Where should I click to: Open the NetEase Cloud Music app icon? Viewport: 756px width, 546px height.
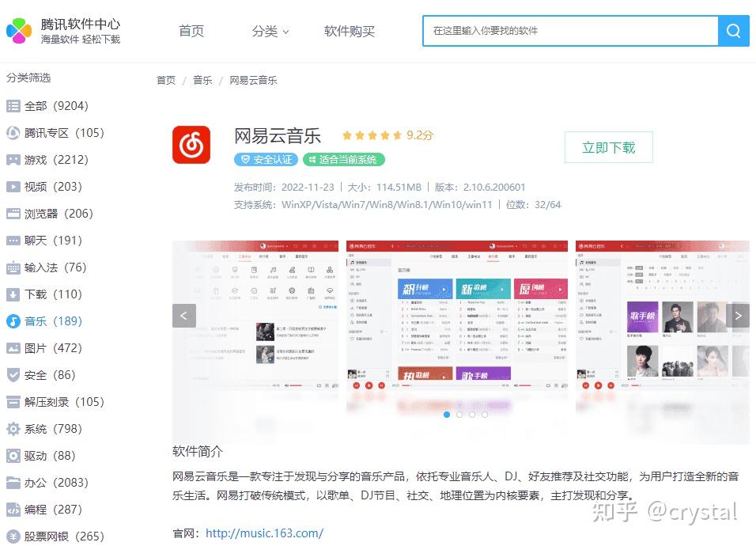[x=191, y=145]
